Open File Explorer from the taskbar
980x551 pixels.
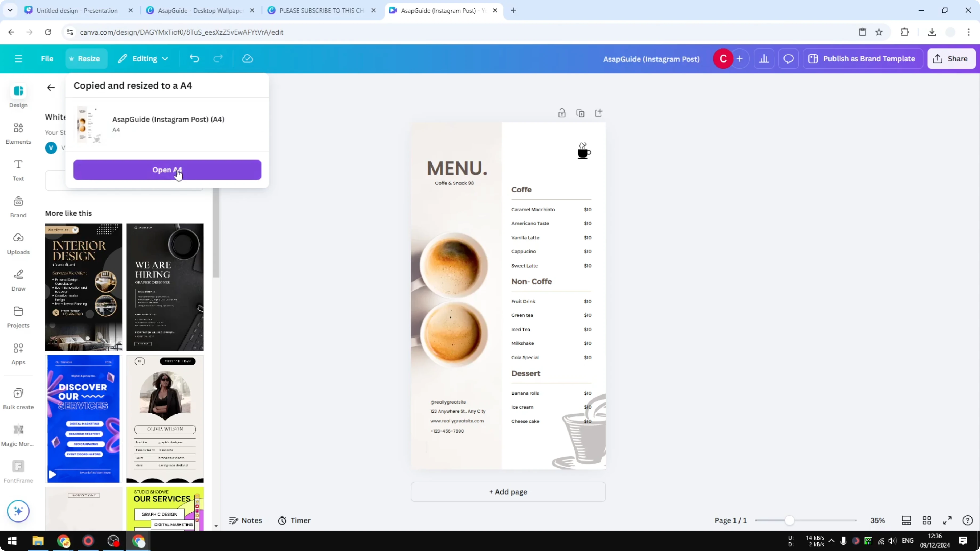coord(38,541)
